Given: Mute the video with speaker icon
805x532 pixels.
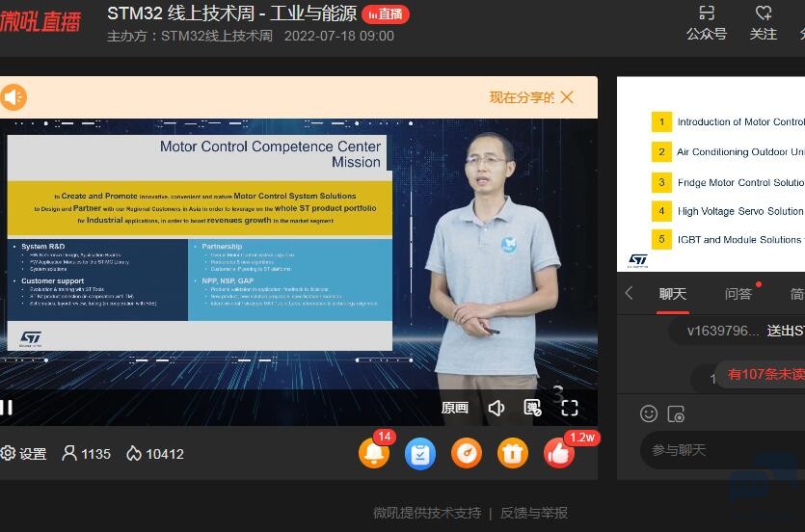Looking at the screenshot, I should tap(496, 408).
